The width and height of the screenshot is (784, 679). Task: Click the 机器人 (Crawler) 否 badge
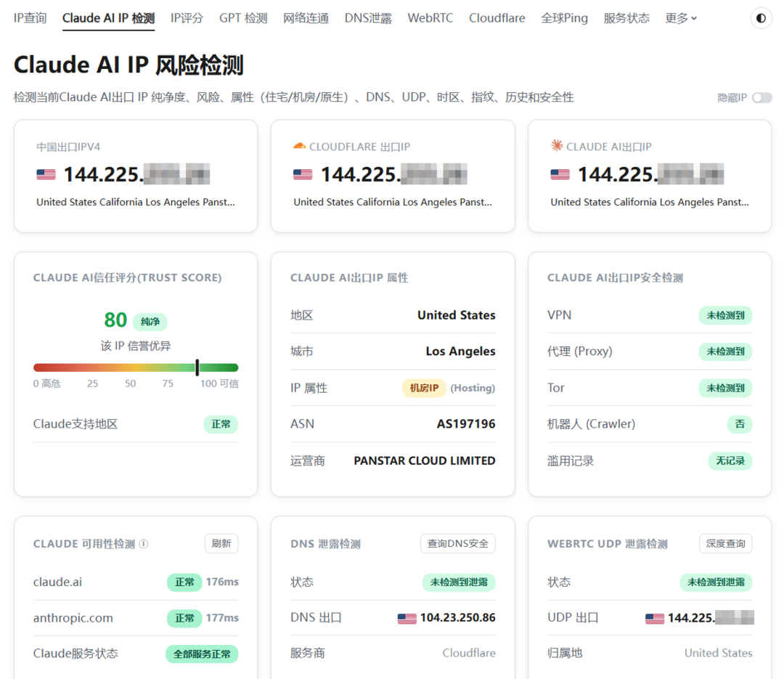[x=740, y=424]
